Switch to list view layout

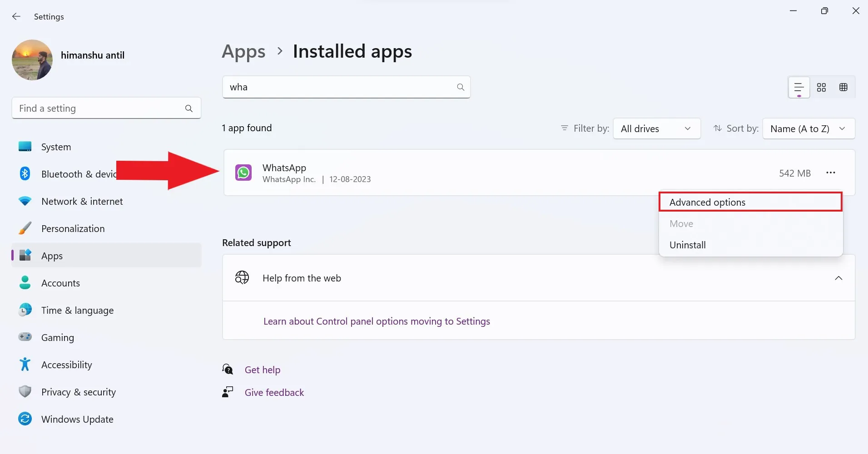tap(799, 87)
